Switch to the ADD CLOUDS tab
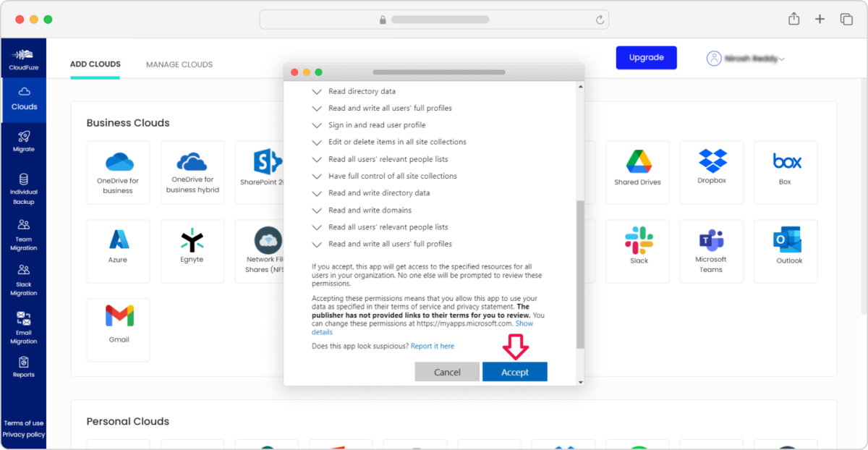This screenshot has height=450, width=868. [x=95, y=64]
